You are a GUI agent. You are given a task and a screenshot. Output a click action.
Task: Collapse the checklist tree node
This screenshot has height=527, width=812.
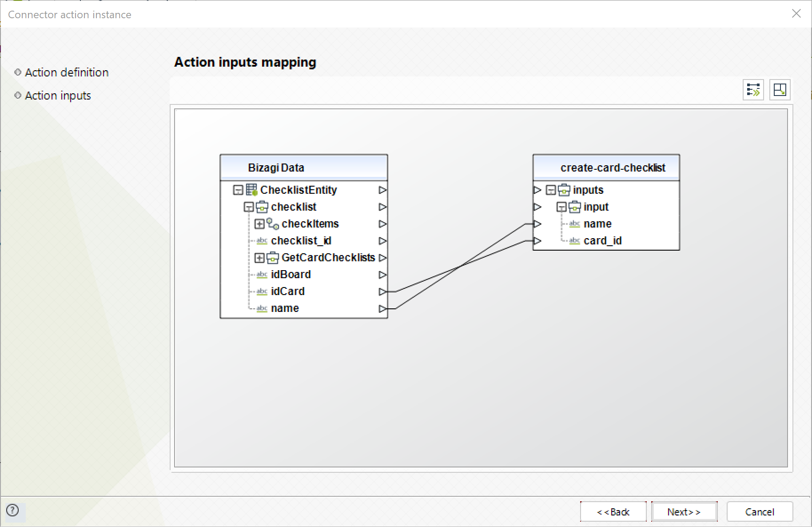click(249, 207)
